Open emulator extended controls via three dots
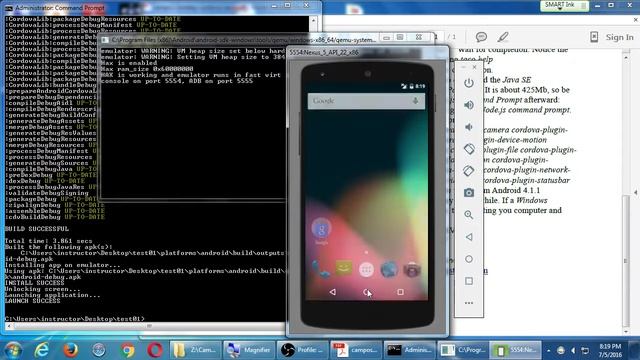Viewport: 640px width, 360px height. click(x=469, y=303)
